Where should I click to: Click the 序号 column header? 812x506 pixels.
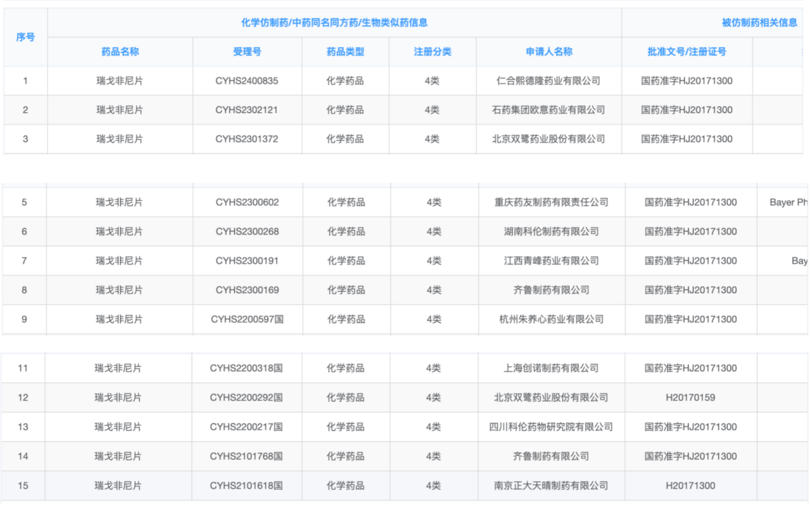click(25, 37)
